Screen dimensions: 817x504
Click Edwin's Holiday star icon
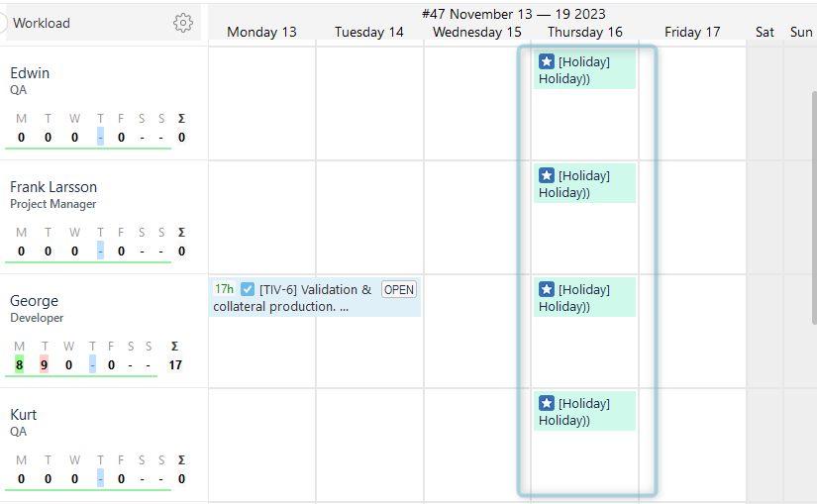[x=547, y=61]
